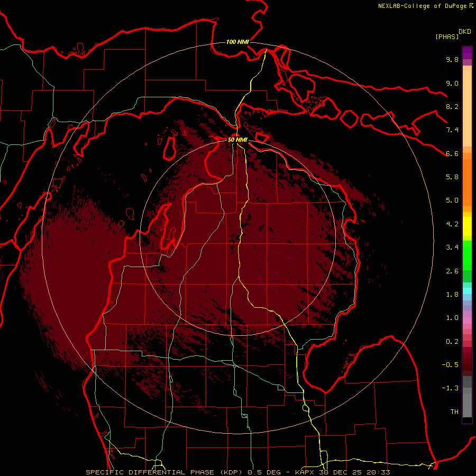Click the 50 NMI range ring label

tap(237, 140)
